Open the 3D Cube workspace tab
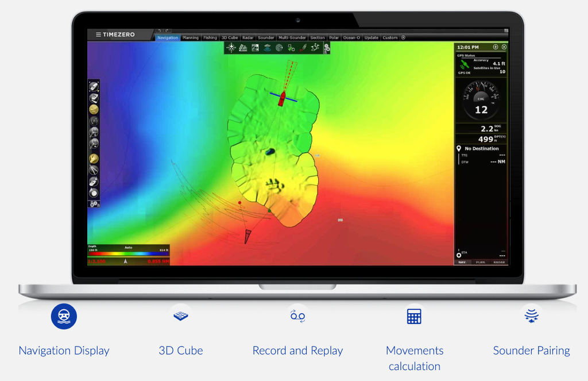Image resolution: width=588 pixels, height=381 pixels. [x=229, y=38]
